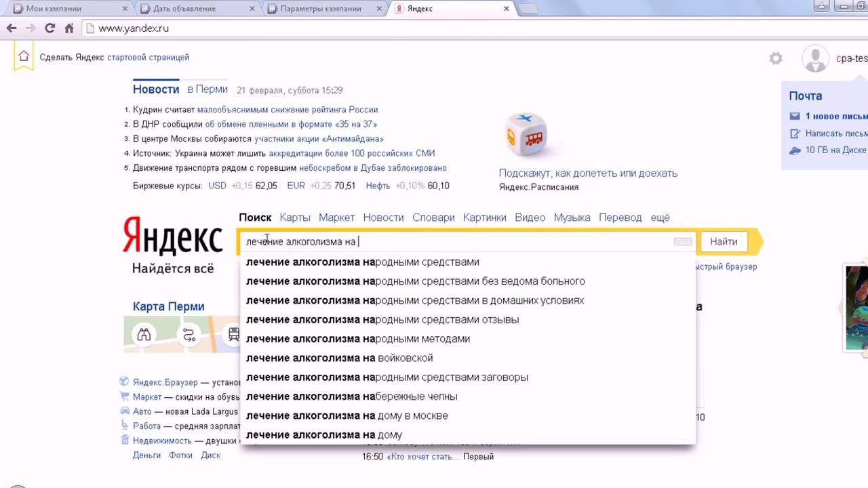This screenshot has height=488, width=868.
Task: Click the route icon on Perm map
Action: 189,334
